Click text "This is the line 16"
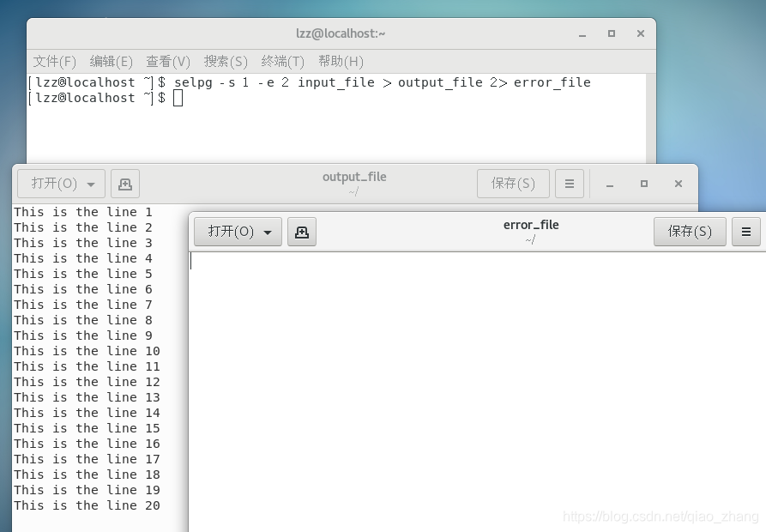Image resolution: width=766 pixels, height=532 pixels. (87, 444)
